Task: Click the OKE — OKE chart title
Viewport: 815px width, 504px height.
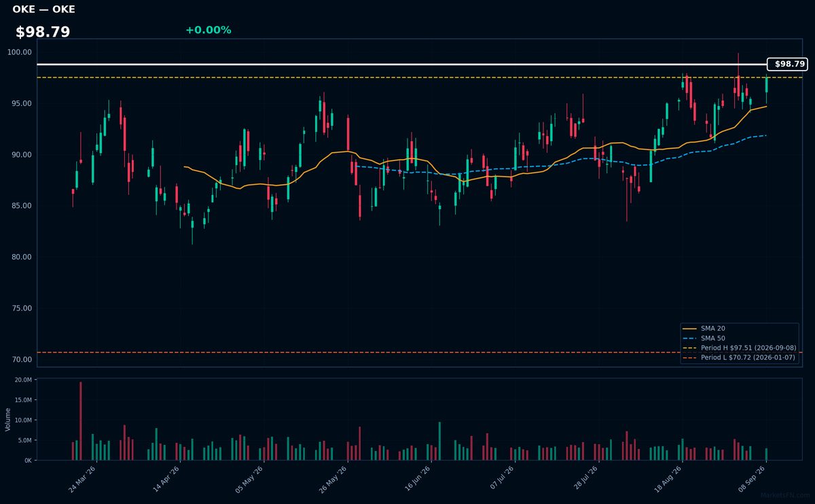Action: coord(43,10)
